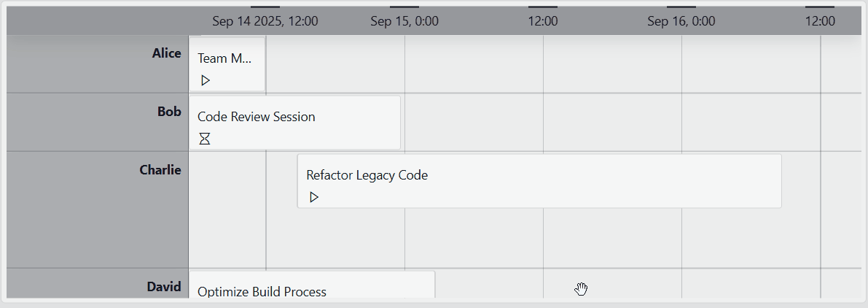Click the hourglass icon on Code Review Session
The image size is (868, 308).
coord(205,139)
